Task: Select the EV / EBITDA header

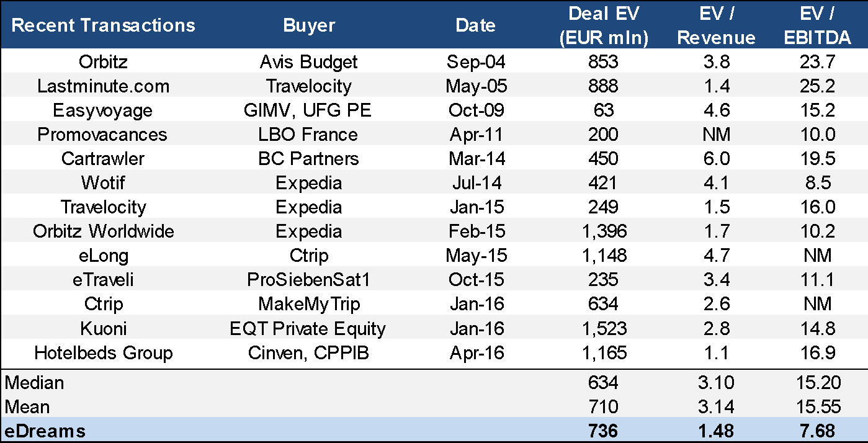Action: tap(817, 25)
